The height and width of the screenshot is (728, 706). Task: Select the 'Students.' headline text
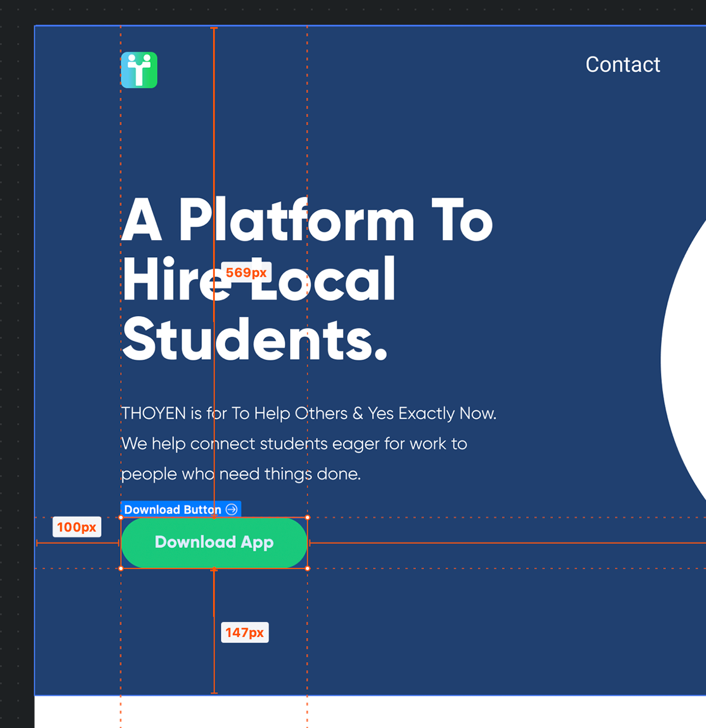[255, 339]
